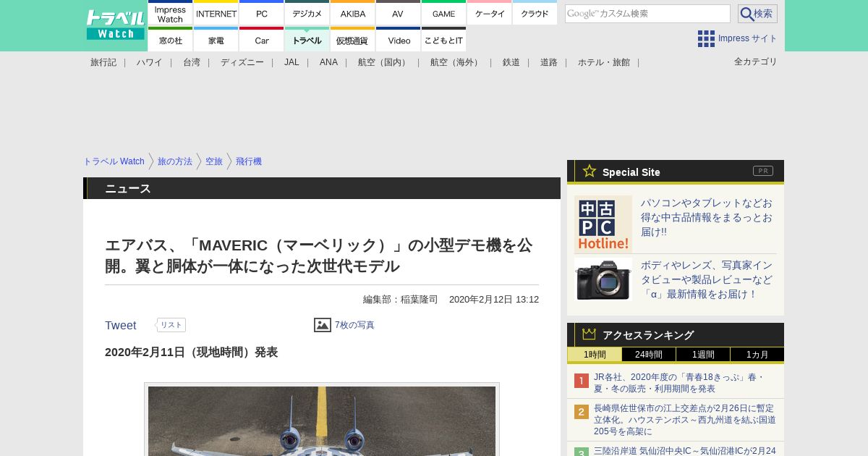Open the GAME Watch tile
The height and width of the screenshot is (456, 868).
444,13
